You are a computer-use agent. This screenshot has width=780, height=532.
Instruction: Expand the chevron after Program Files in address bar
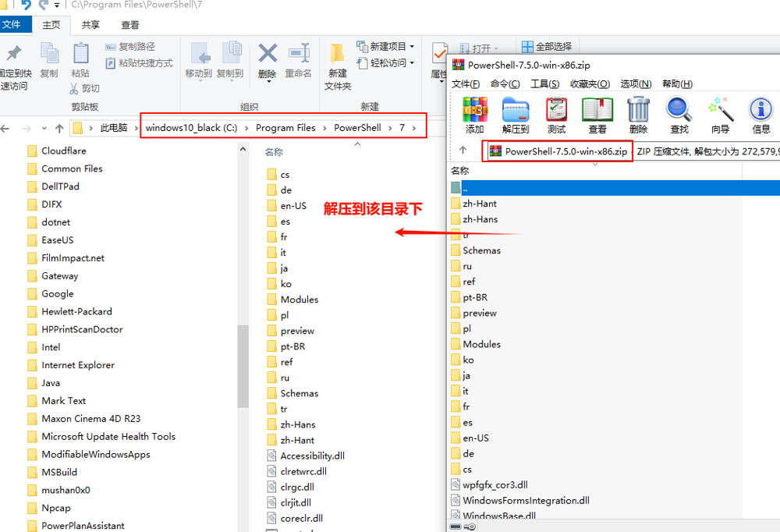pyautogui.click(x=324, y=128)
